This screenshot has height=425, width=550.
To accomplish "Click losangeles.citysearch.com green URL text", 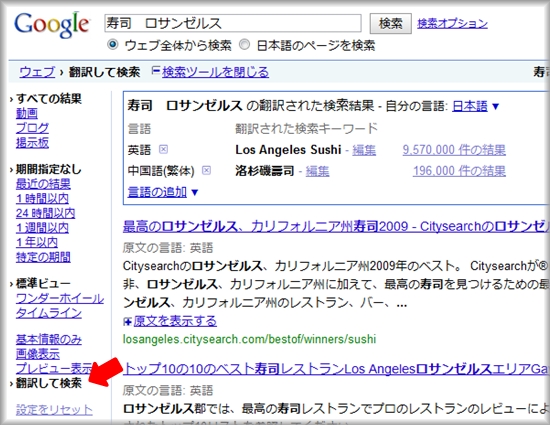I will [x=249, y=339].
